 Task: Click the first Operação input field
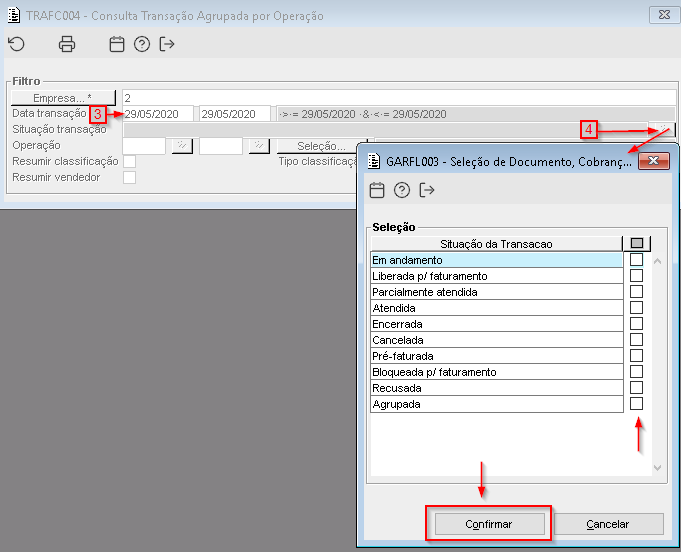pyautogui.click(x=144, y=146)
